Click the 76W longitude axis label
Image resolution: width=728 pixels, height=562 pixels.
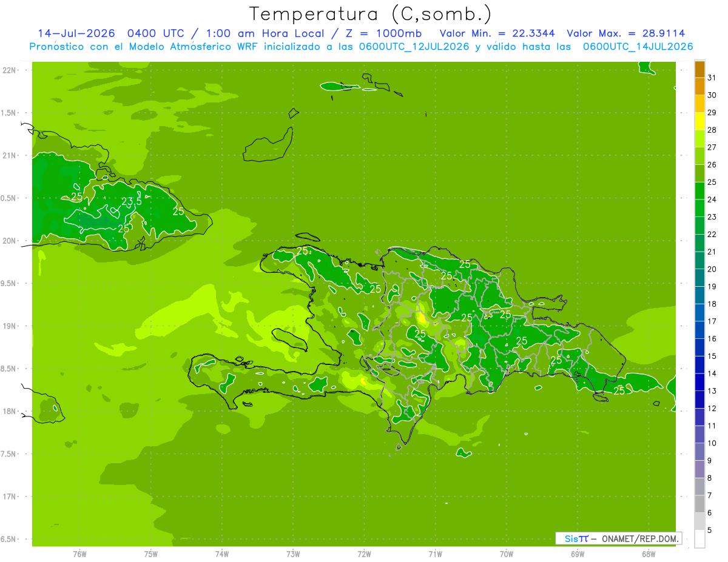79,554
